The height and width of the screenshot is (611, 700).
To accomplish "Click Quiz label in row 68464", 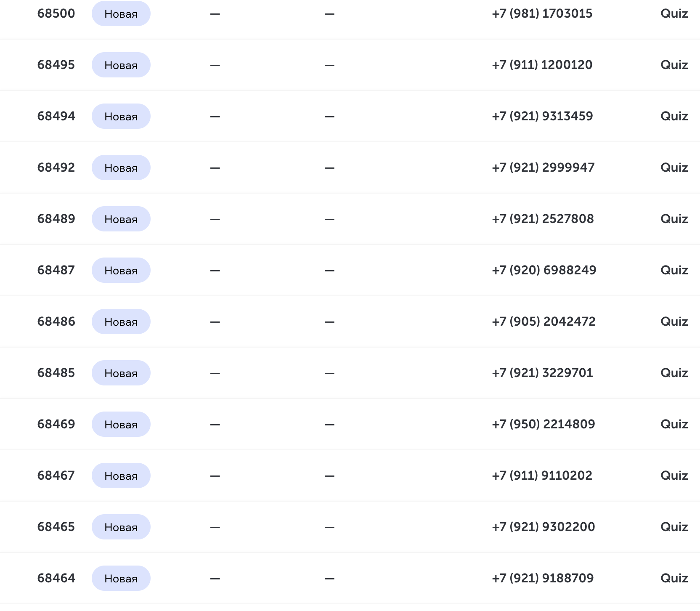I will point(674,578).
